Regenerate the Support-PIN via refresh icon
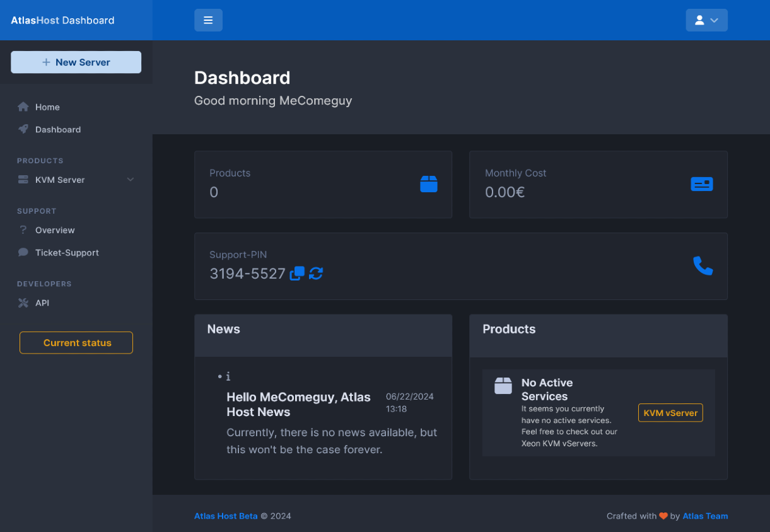The width and height of the screenshot is (770, 532). [316, 274]
